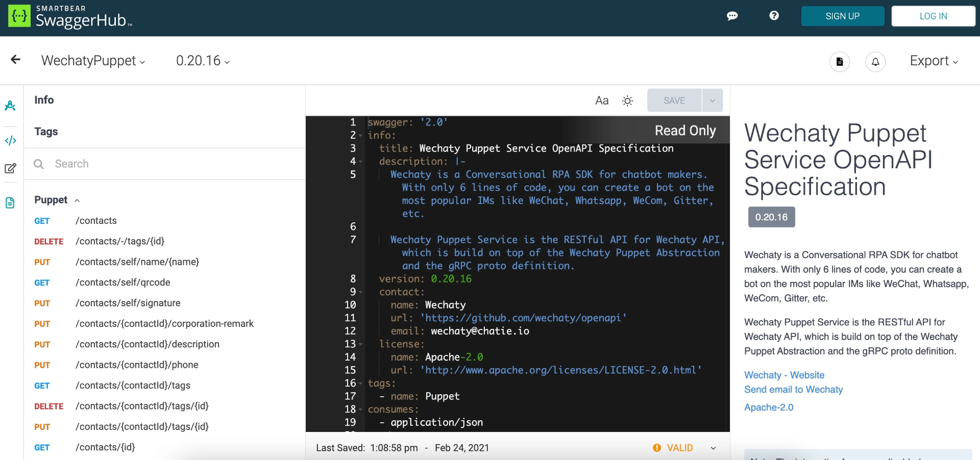Open the Tags section
980x460 pixels.
pyautogui.click(x=46, y=132)
